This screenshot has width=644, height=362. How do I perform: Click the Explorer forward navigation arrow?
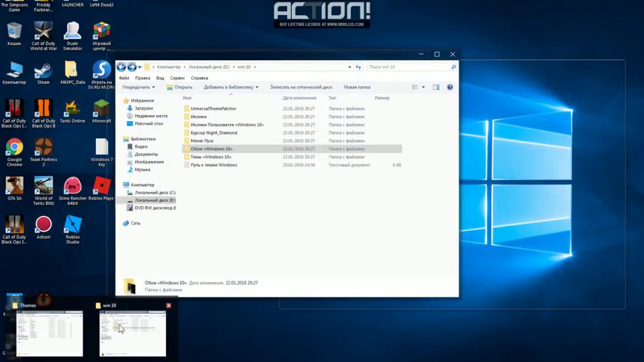(132, 67)
